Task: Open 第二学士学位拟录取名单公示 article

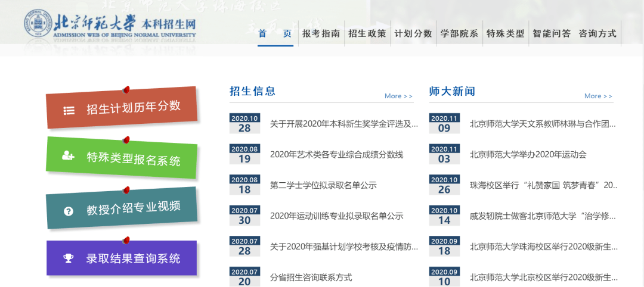Action: [323, 185]
